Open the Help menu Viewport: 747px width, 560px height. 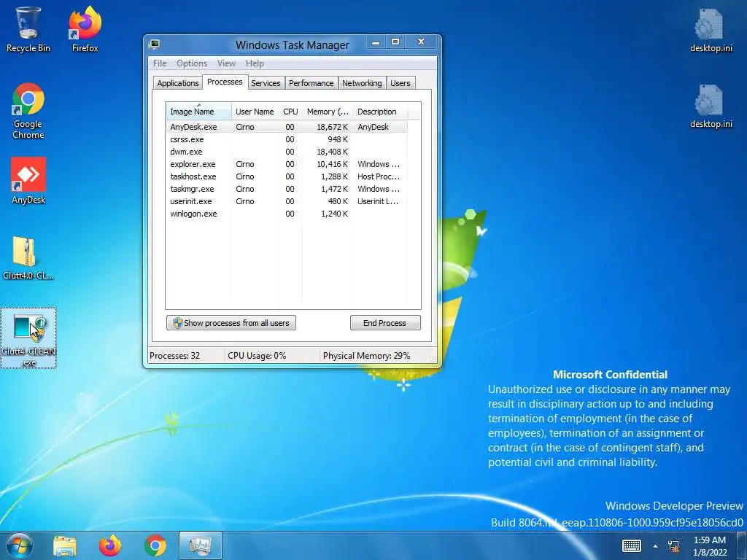tap(255, 63)
